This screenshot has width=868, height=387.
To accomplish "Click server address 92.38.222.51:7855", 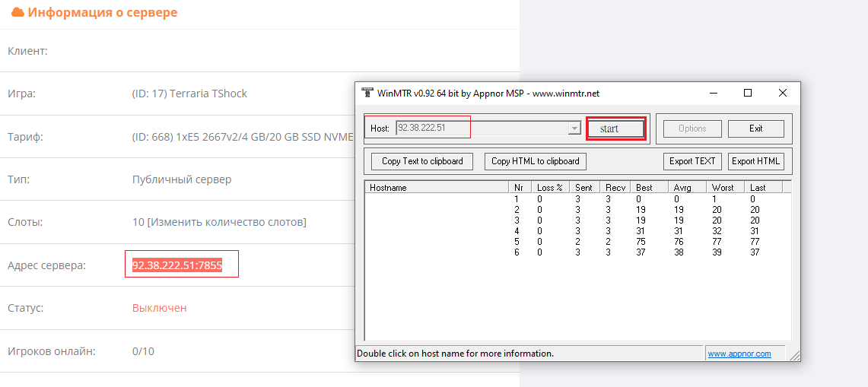I will click(177, 266).
